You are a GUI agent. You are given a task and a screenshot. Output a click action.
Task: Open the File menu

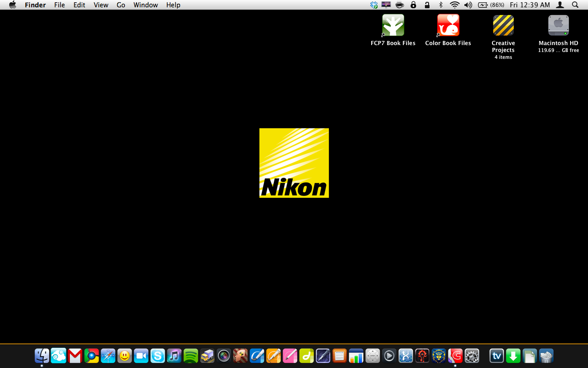[60, 5]
